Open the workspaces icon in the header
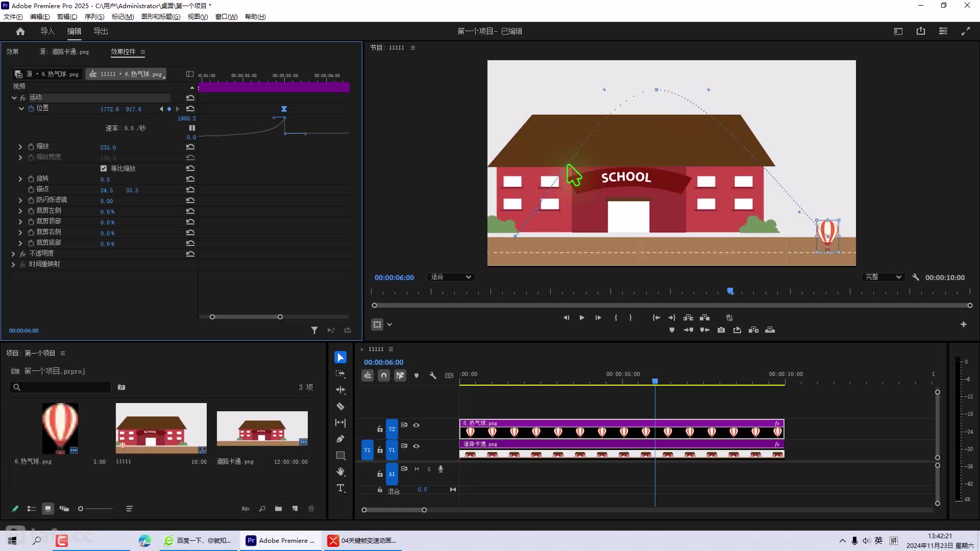Image resolution: width=980 pixels, height=551 pixels. tap(943, 31)
